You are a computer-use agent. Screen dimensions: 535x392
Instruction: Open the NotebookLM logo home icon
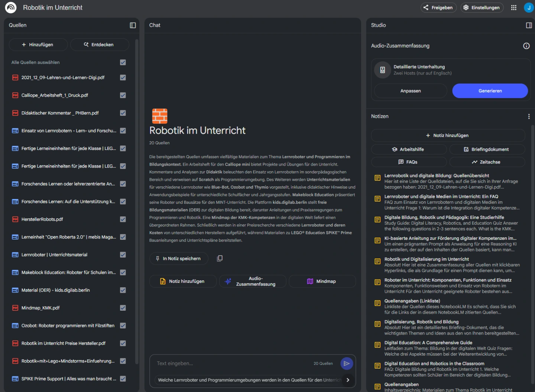[11, 7]
